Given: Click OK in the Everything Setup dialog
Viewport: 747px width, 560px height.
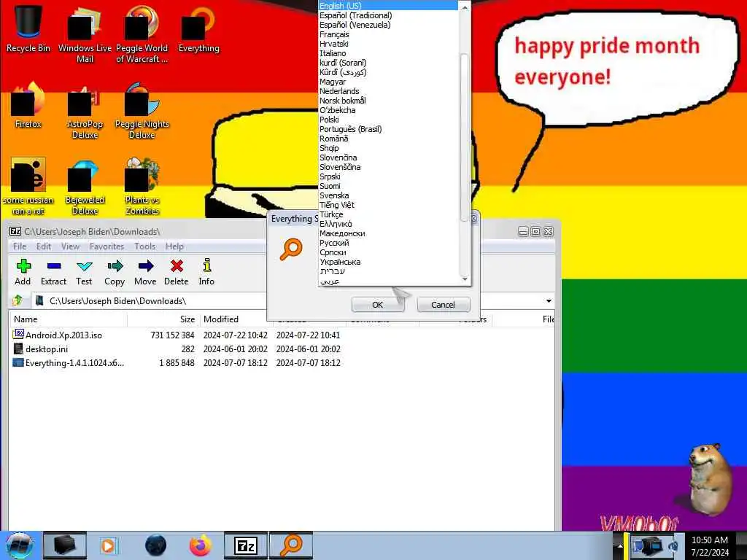Looking at the screenshot, I should click(x=378, y=305).
